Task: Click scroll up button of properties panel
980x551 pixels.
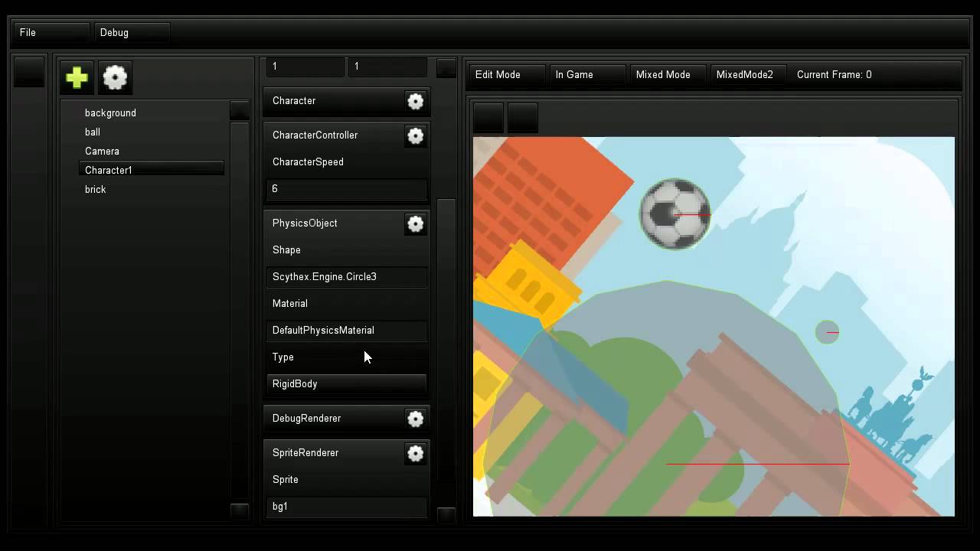Action: (x=446, y=67)
